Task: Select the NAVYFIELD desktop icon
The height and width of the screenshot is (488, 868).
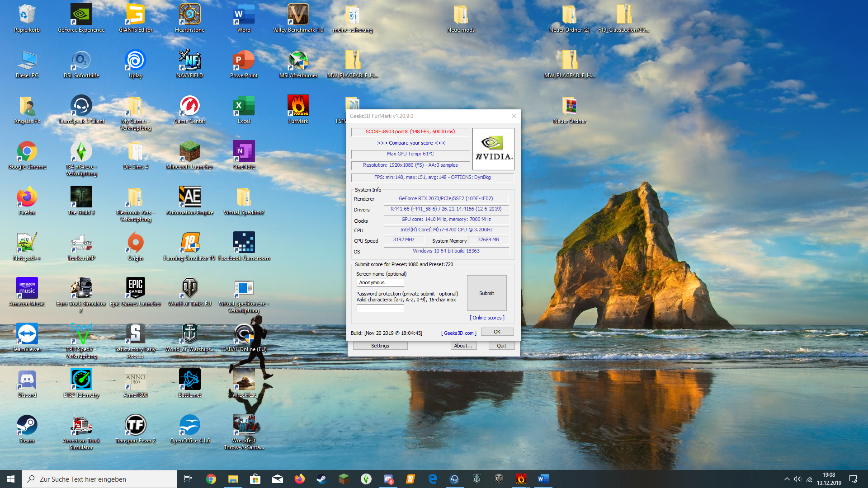Action: 190,64
